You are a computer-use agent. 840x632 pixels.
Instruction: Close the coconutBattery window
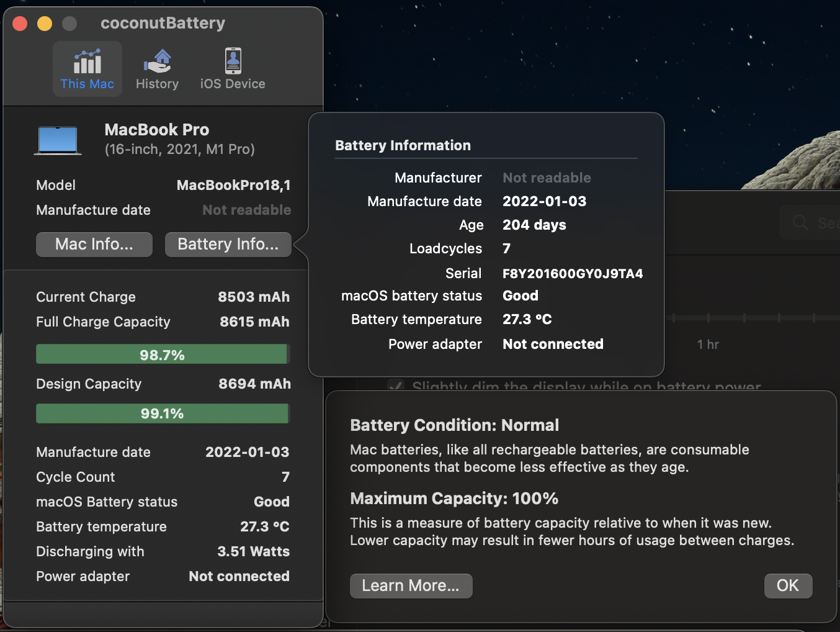coord(20,24)
